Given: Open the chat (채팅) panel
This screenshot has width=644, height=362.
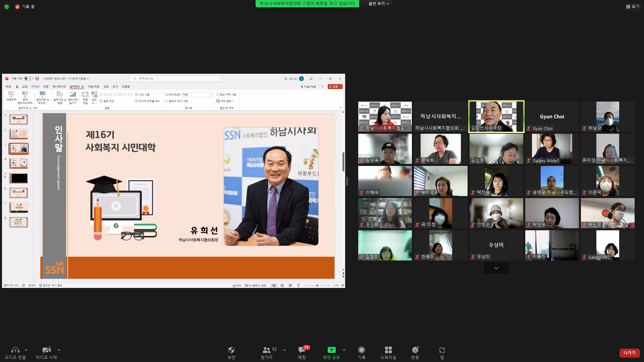Looking at the screenshot, I should (x=302, y=350).
